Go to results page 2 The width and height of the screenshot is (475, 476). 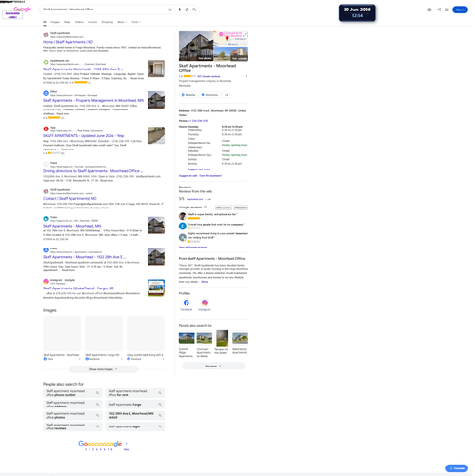coord(89,449)
